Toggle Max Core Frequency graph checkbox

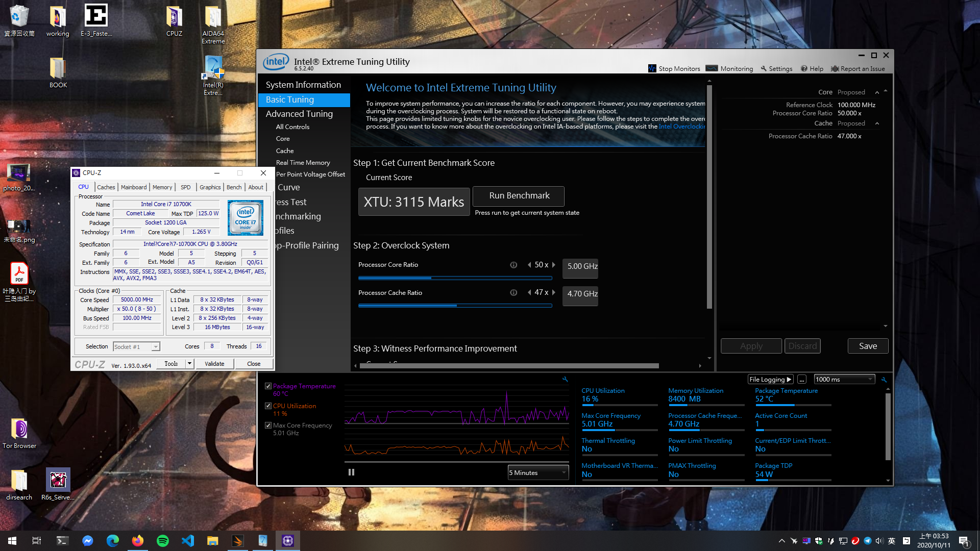pyautogui.click(x=268, y=425)
